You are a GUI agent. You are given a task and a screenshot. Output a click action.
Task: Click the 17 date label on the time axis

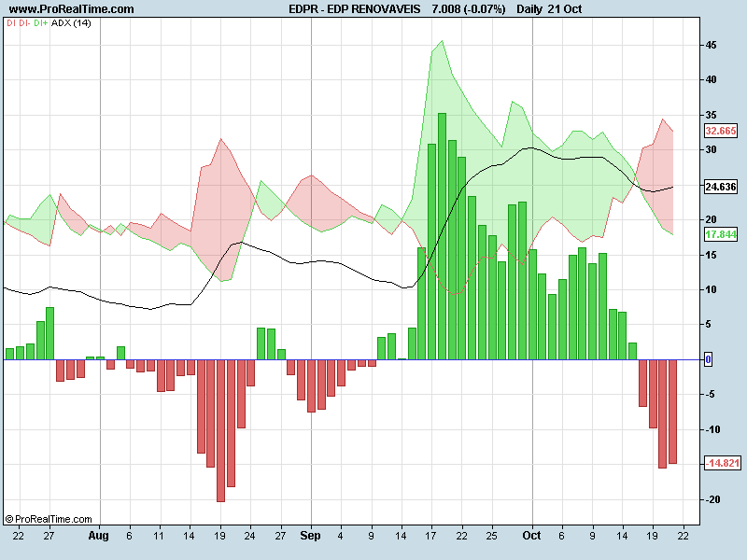[x=430, y=536]
